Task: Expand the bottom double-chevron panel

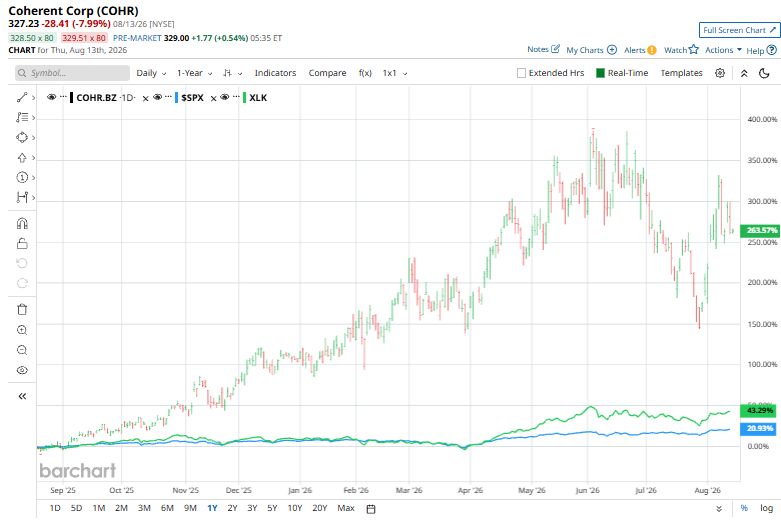Action: coord(719,509)
